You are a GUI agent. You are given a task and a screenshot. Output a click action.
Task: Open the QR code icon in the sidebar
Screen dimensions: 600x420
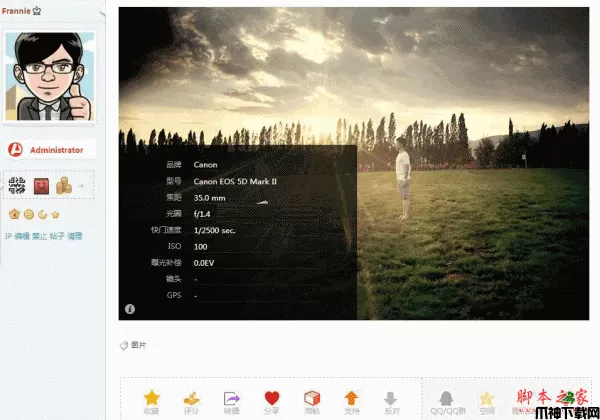[x=17, y=186]
